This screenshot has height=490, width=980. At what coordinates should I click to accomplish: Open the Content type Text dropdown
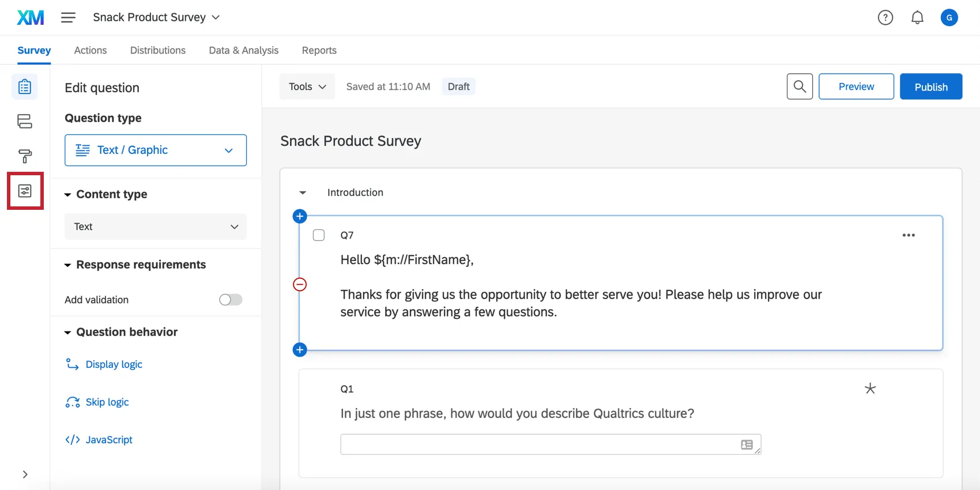point(156,227)
